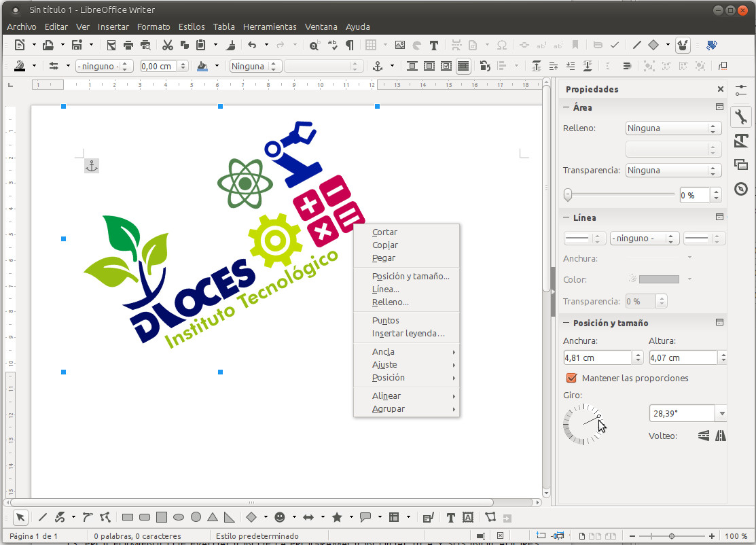The image size is (756, 545).
Task: Click the Paste clipboard icon
Action: pos(200,46)
